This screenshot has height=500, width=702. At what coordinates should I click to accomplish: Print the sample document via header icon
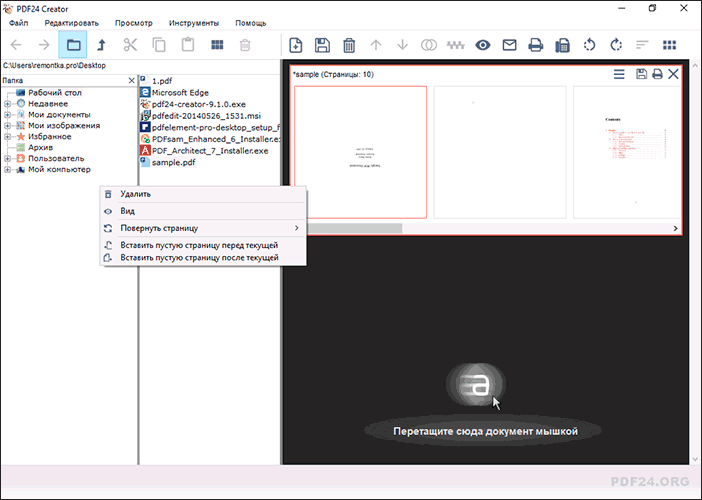coord(657,74)
